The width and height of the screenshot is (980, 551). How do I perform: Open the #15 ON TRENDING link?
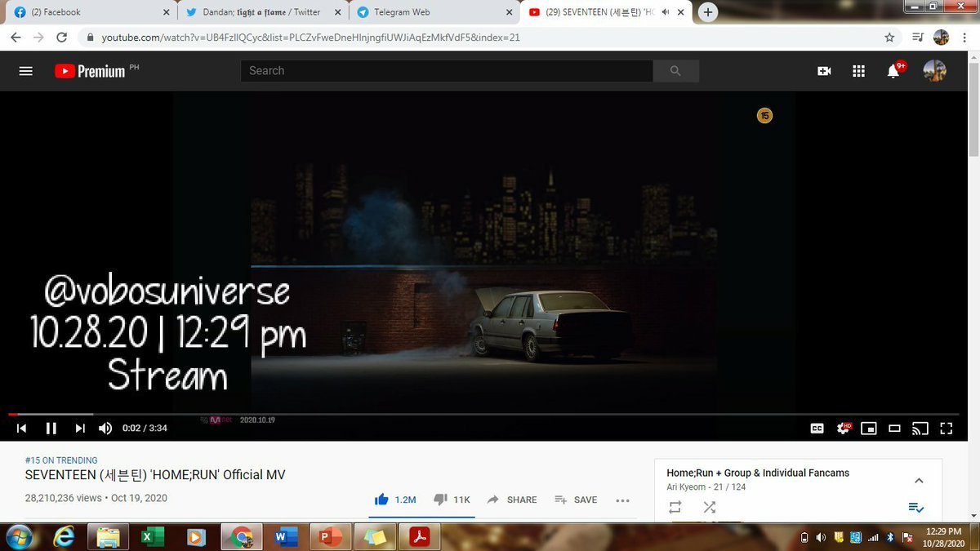click(x=61, y=460)
